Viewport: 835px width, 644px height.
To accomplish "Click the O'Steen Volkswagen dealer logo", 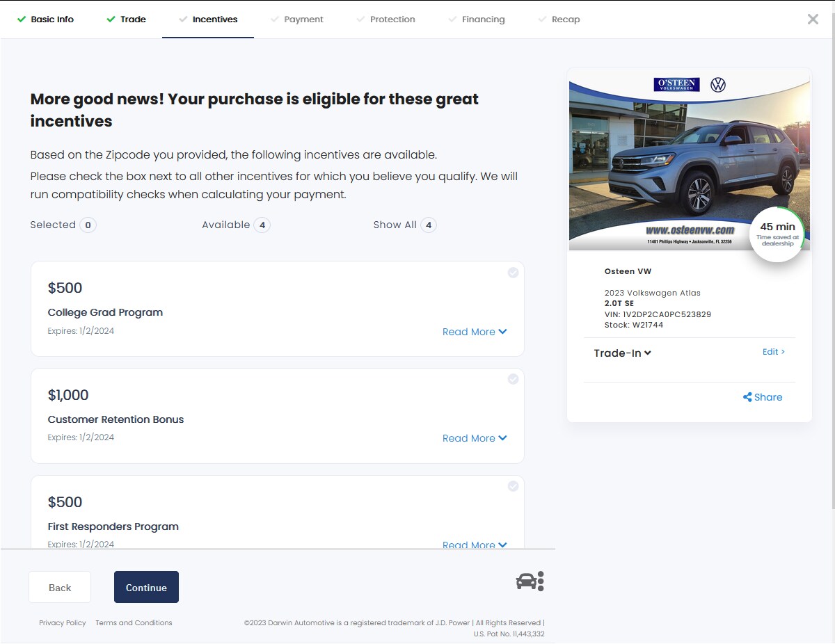I will pos(676,85).
